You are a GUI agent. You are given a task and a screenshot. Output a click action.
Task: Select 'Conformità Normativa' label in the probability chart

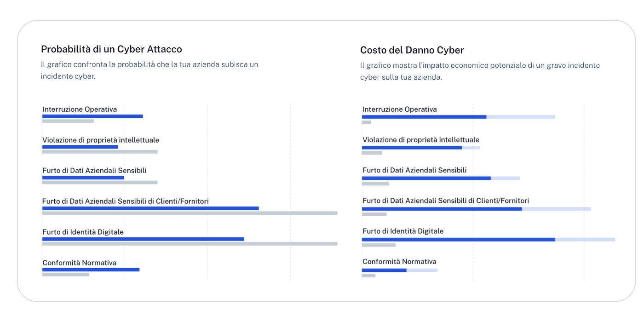tap(79, 263)
